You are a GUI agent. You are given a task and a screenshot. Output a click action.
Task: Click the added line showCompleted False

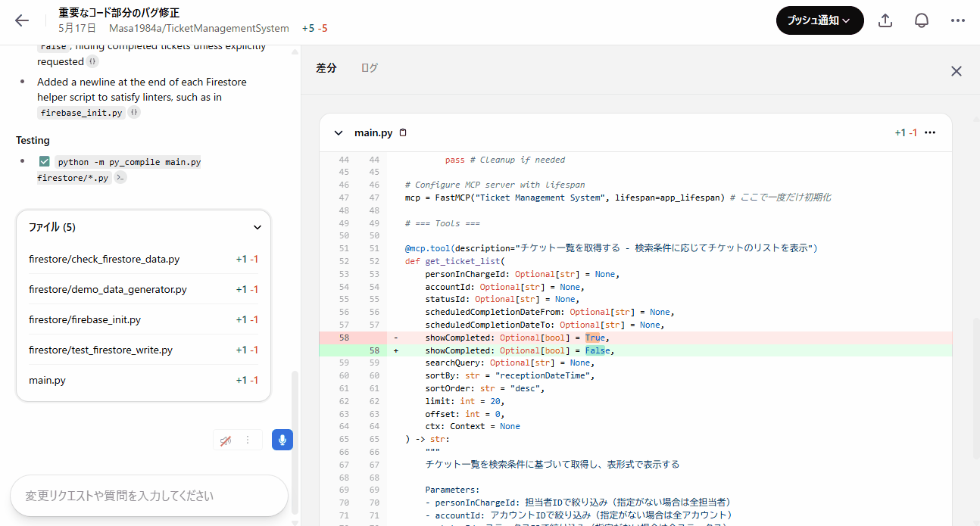click(635, 350)
